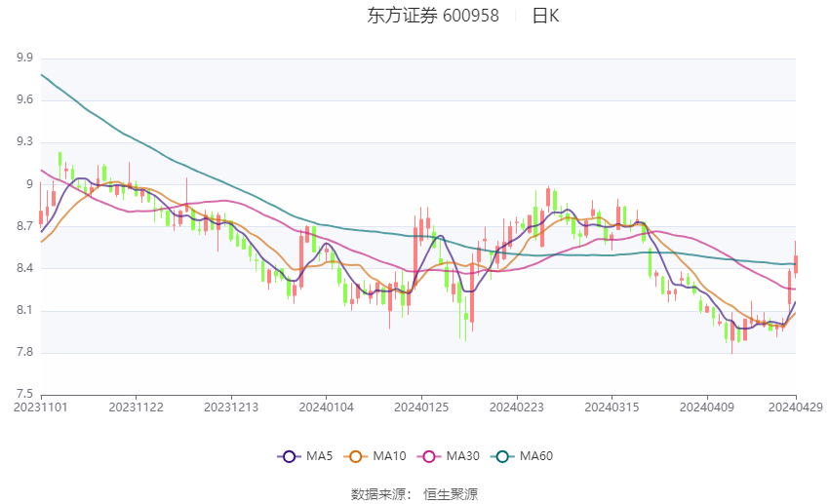This screenshot has width=829, height=504.
Task: Click the data source text 恒生聚源
Action: point(451,494)
